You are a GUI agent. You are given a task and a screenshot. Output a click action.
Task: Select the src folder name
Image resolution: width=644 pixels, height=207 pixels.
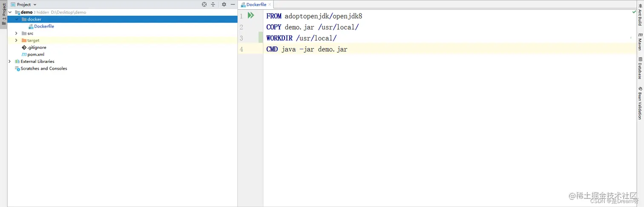click(x=30, y=33)
